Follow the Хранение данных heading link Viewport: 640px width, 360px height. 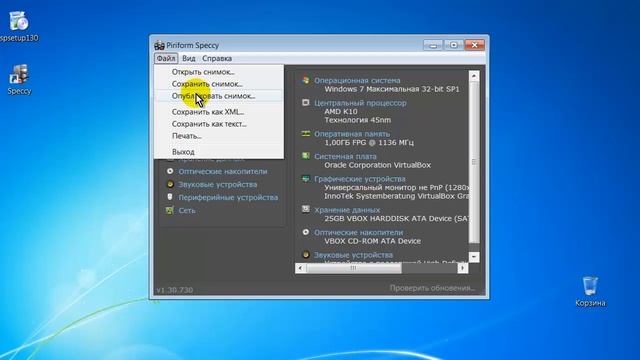(x=347, y=210)
